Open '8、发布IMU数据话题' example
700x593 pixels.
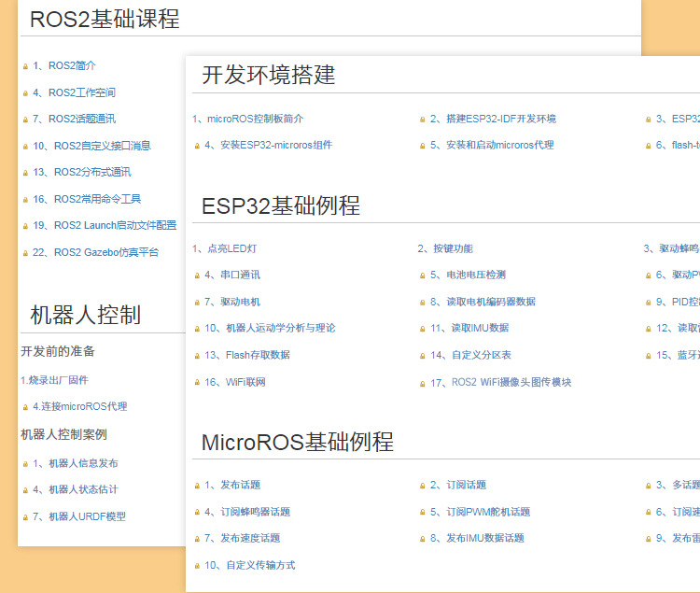coord(477,538)
